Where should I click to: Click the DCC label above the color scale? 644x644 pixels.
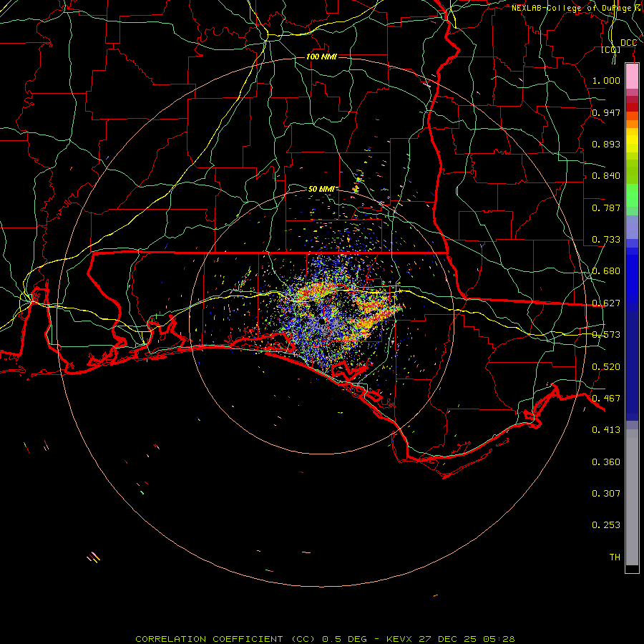pyautogui.click(x=628, y=43)
